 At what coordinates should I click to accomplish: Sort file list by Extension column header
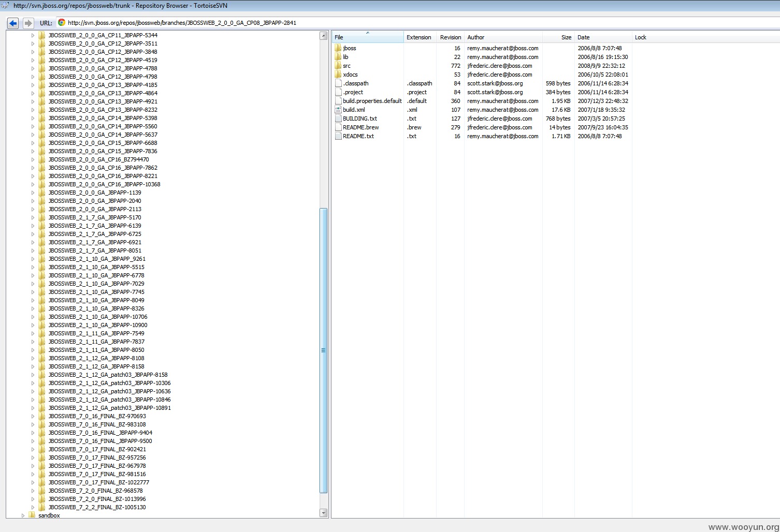(x=420, y=37)
